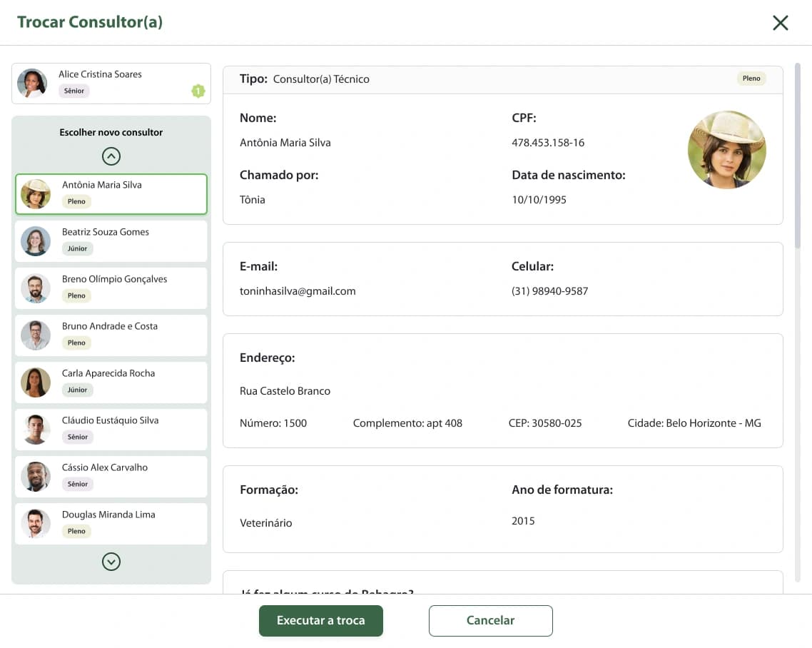Screen dimensions: 812x648
Task: Click Breno Olímpio Gonçalves avatar
Action: point(36,288)
